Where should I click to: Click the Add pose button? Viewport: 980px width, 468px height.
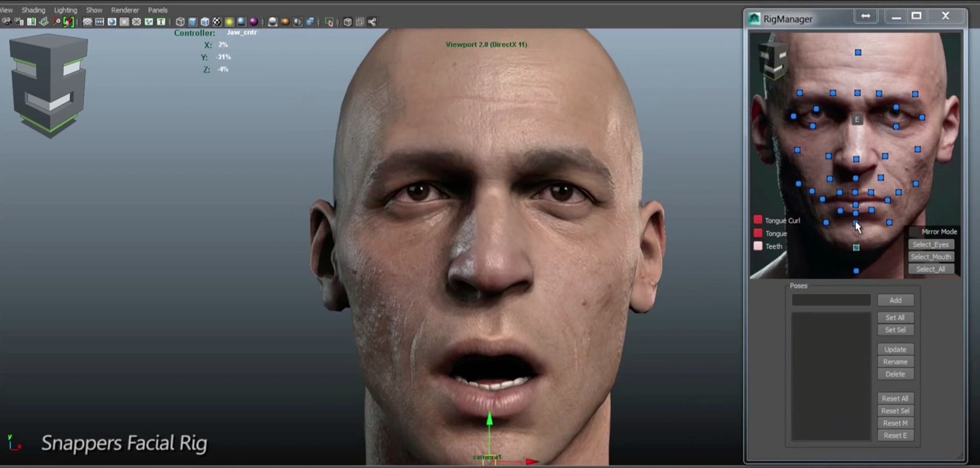(895, 300)
